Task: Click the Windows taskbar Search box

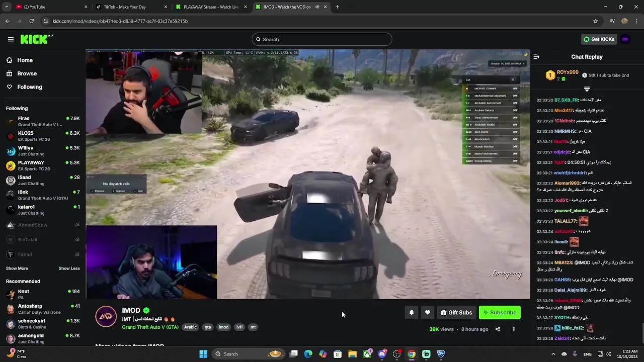Action: point(249,354)
